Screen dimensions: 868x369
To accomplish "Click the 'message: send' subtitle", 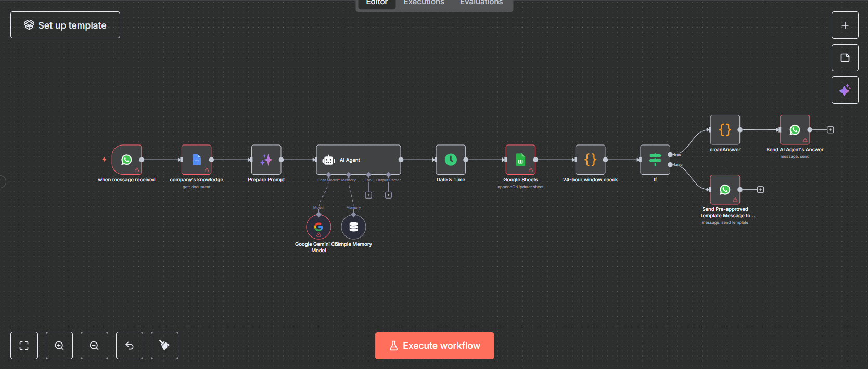I will tap(795, 156).
